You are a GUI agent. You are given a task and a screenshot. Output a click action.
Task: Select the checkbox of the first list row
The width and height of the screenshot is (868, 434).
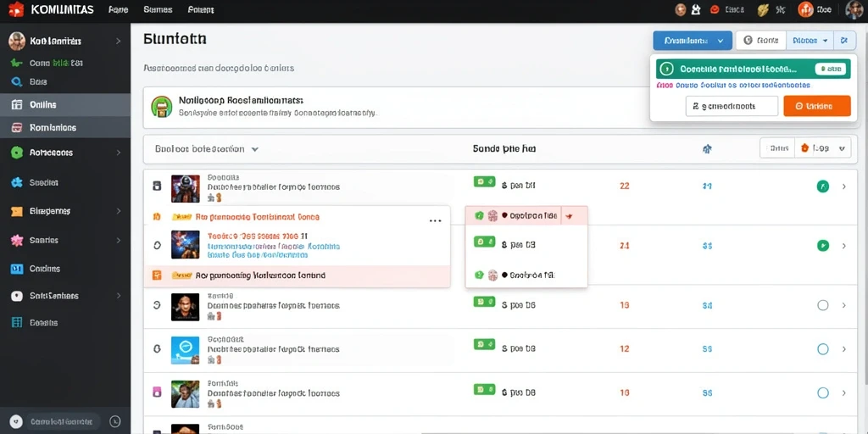click(157, 186)
